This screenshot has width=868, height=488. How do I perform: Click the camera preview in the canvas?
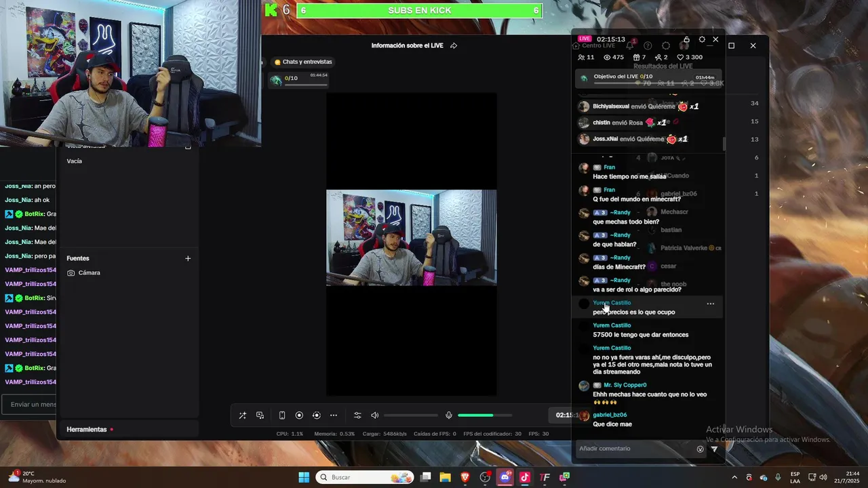coord(412,238)
